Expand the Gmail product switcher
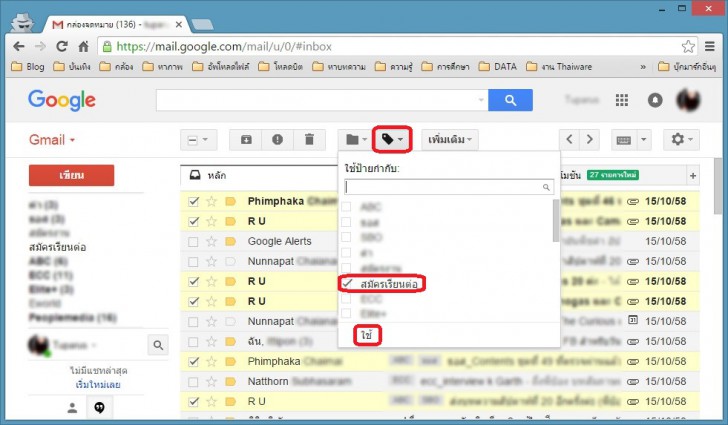The width and height of the screenshot is (728, 425). [52, 140]
